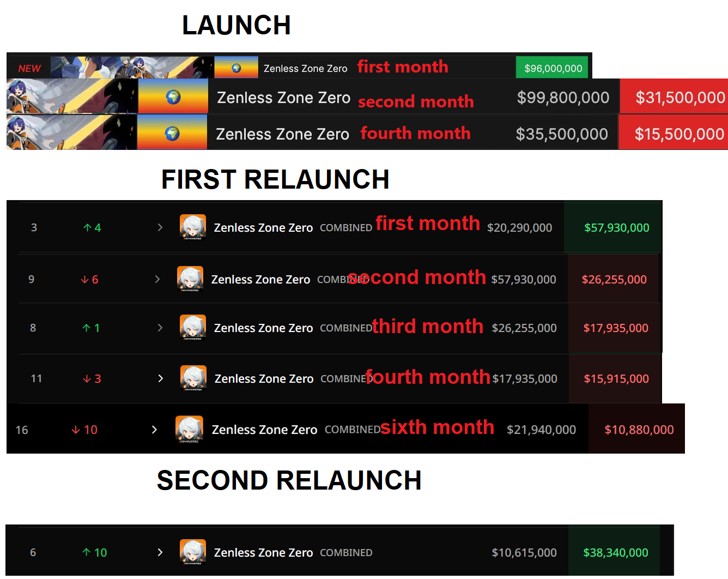Select the green $96,000,000 revenue value

click(x=553, y=68)
